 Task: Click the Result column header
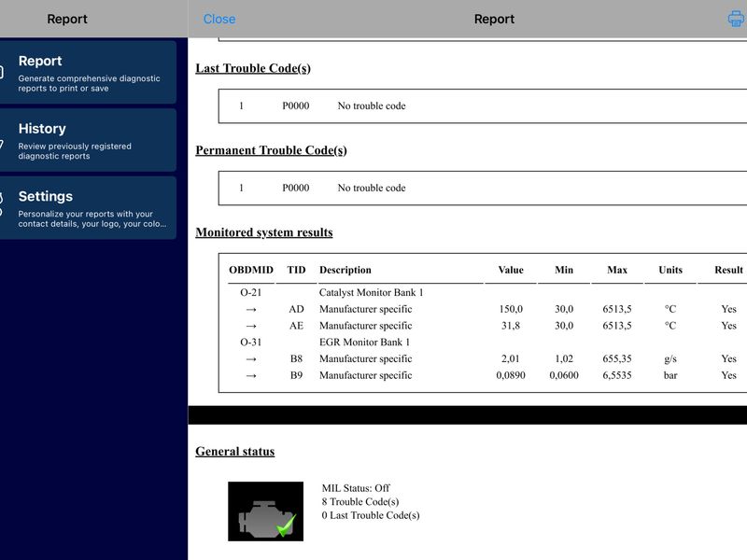[x=728, y=270]
